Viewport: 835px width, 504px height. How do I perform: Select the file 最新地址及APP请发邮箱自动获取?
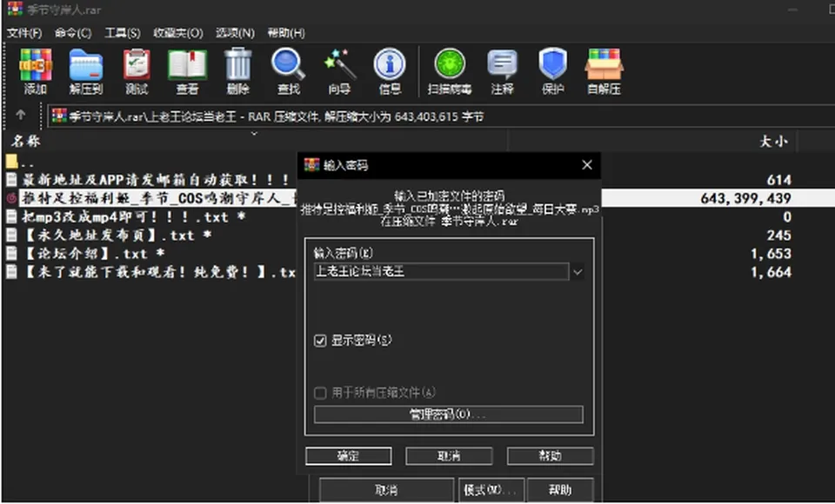coord(148,180)
